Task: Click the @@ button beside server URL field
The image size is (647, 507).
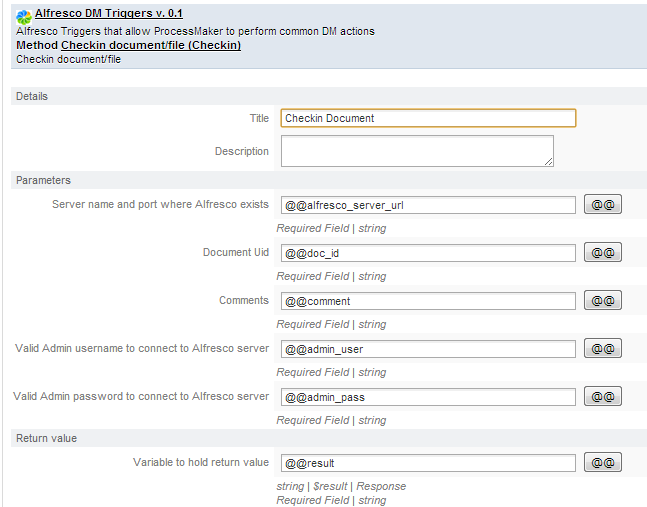Action: 602,204
